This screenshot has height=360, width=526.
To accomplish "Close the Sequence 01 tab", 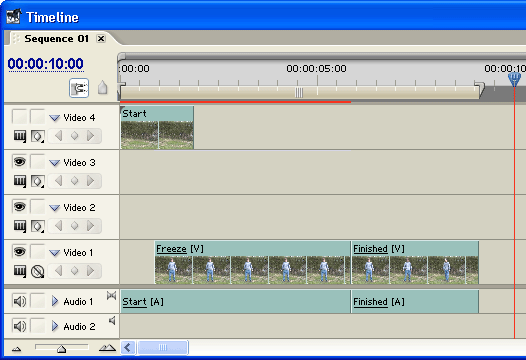I will [x=101, y=39].
